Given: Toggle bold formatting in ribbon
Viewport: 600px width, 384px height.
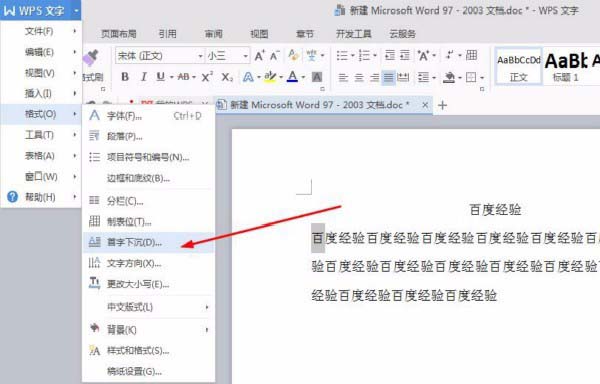Looking at the screenshot, I should click(125, 77).
